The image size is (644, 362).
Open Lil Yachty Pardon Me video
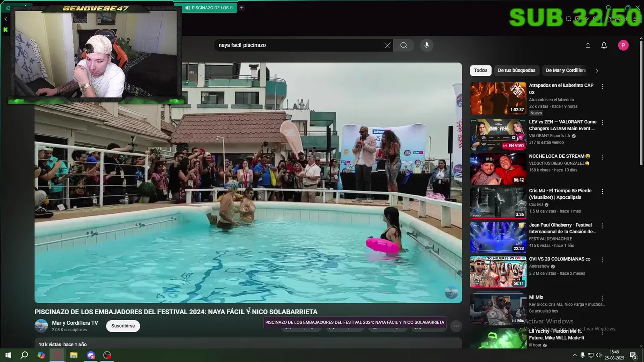pyautogui.click(x=498, y=338)
